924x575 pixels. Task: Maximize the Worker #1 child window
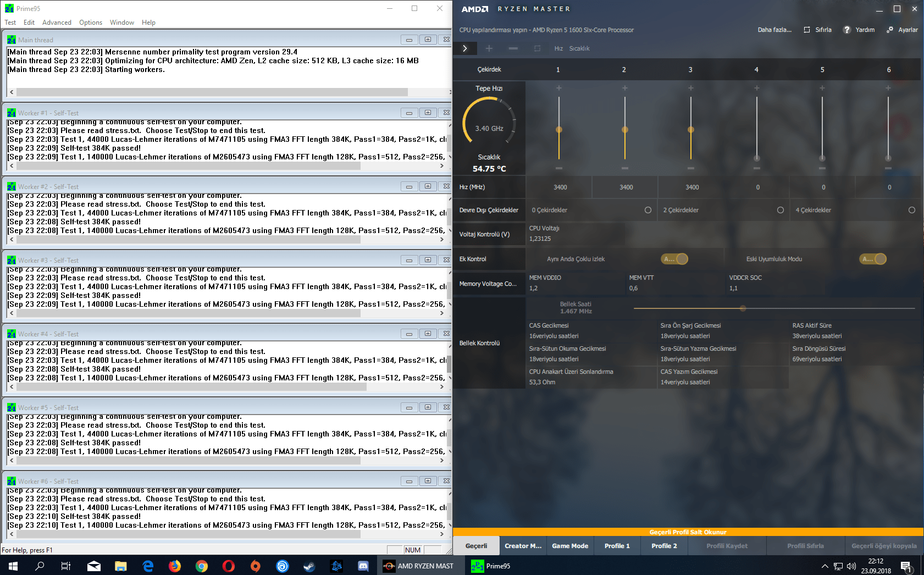tap(428, 113)
